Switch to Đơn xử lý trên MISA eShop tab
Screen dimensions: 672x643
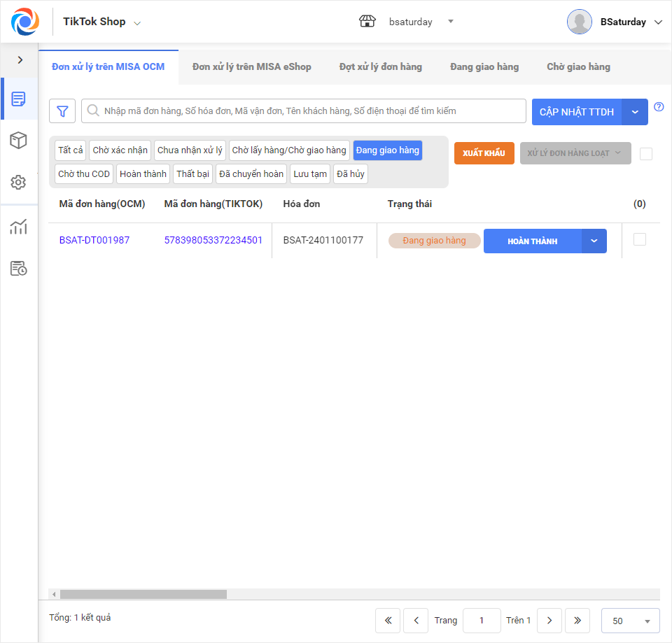tap(251, 67)
